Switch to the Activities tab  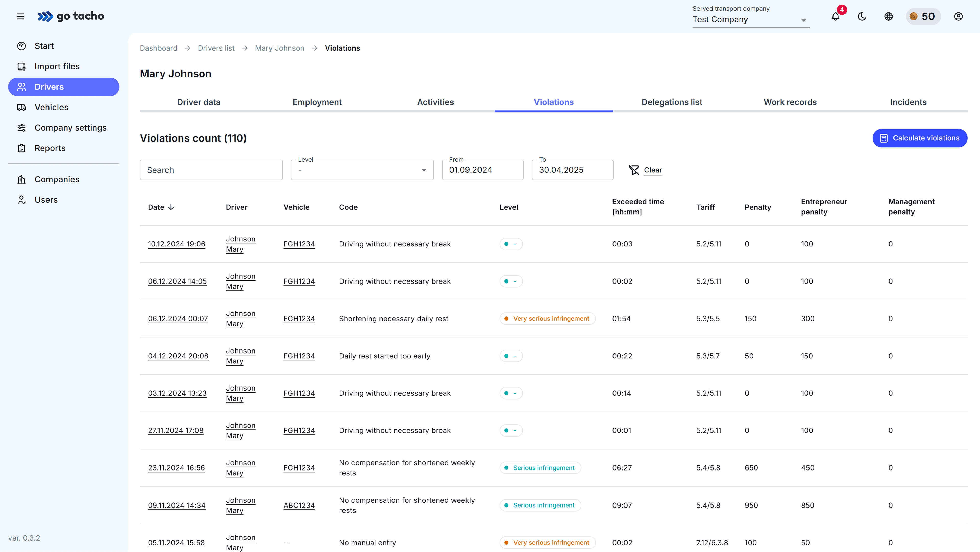(x=435, y=102)
